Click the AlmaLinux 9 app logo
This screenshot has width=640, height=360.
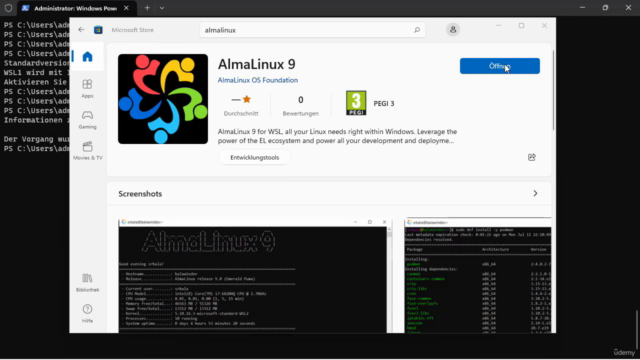tap(163, 99)
